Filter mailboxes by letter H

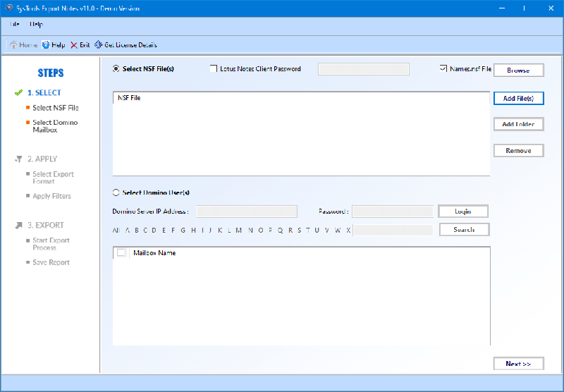pos(193,230)
